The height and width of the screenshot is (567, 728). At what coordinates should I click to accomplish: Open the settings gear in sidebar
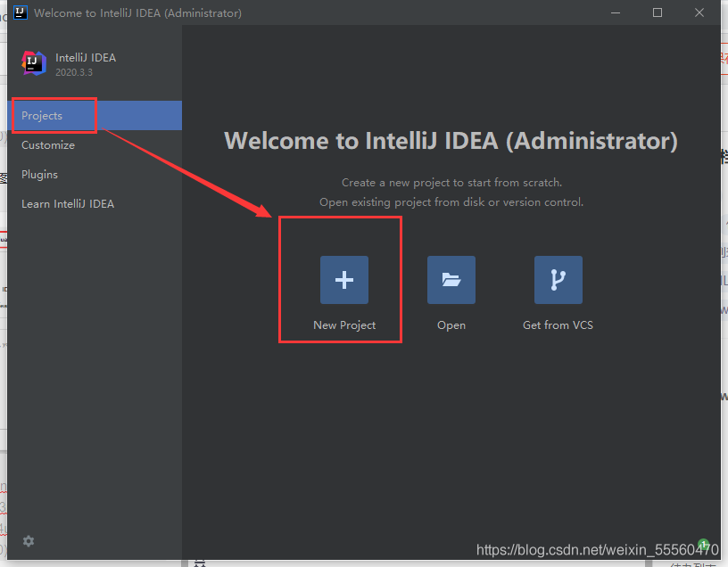pyautogui.click(x=29, y=541)
